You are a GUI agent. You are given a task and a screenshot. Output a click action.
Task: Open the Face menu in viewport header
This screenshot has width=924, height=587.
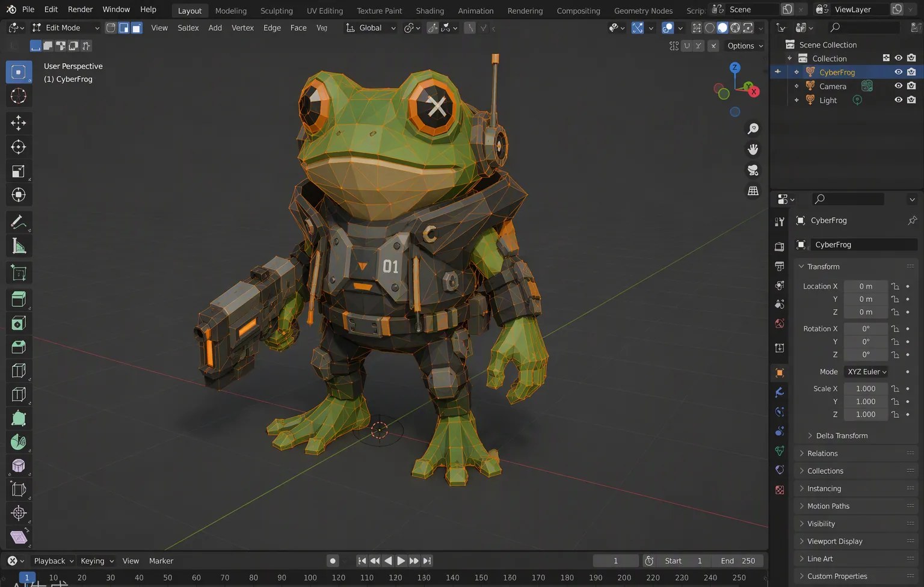pyautogui.click(x=298, y=28)
